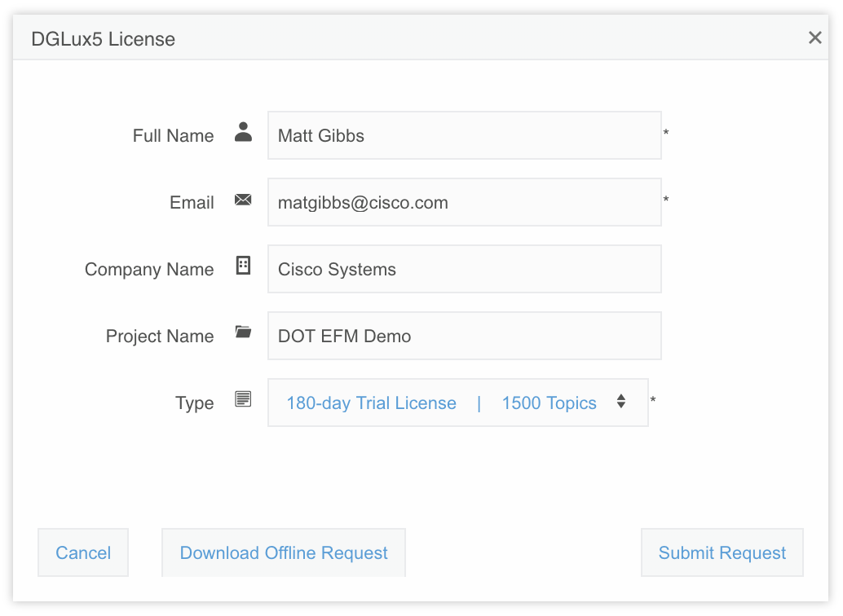This screenshot has height=616, width=843.
Task: Click the folder icon beside Project Name
Action: pos(243,332)
